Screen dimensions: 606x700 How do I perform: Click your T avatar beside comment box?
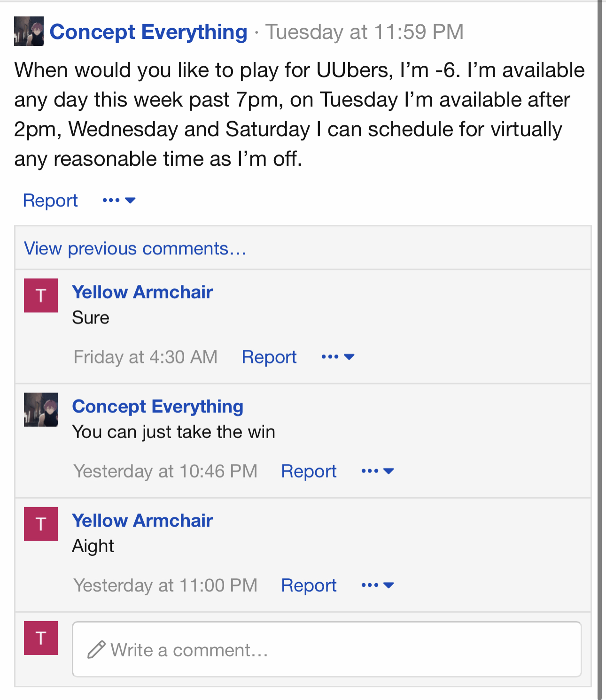coord(41,638)
